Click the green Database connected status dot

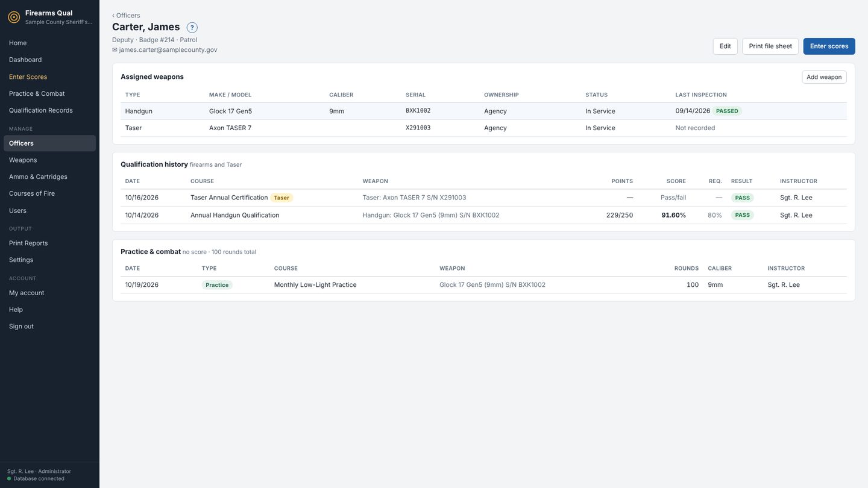click(x=9, y=479)
